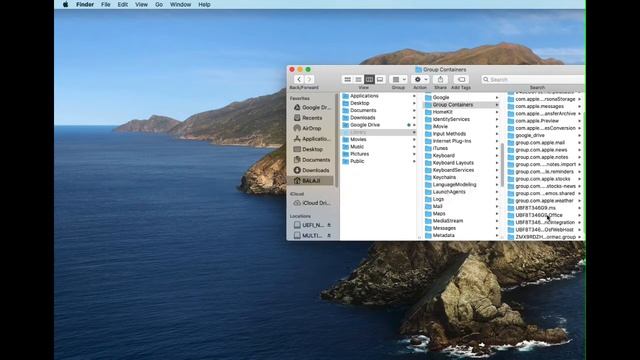Eject the UEFI_N volume
Screen dimensions: 640x360
(x=329, y=225)
